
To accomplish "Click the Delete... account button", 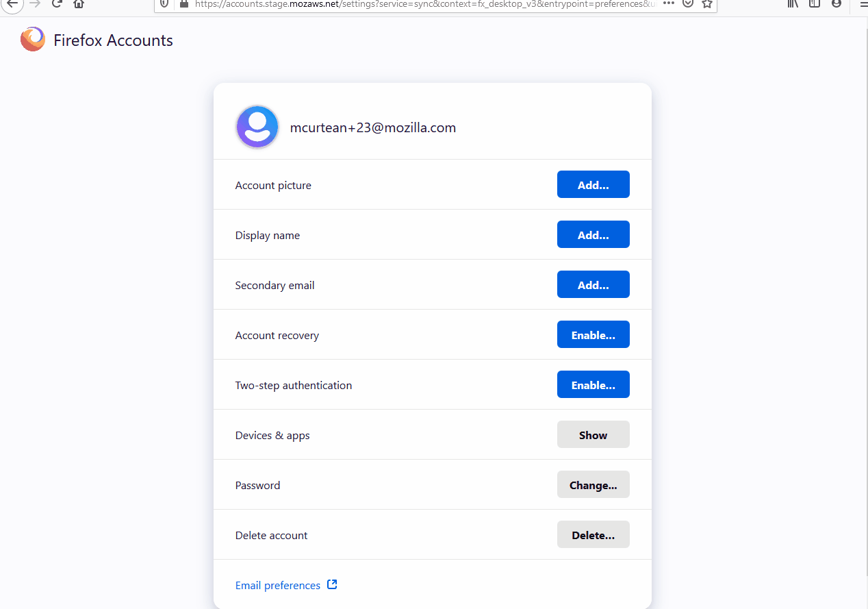I will click(593, 535).
